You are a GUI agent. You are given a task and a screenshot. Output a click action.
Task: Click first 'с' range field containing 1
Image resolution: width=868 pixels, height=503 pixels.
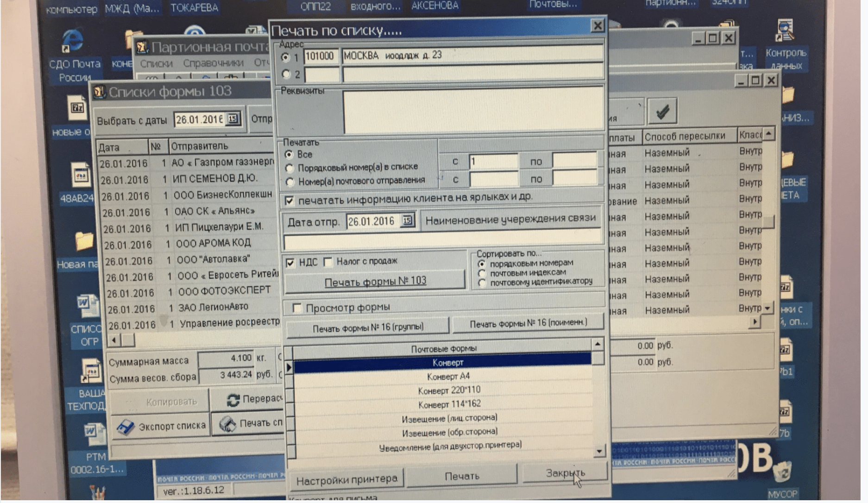click(493, 161)
